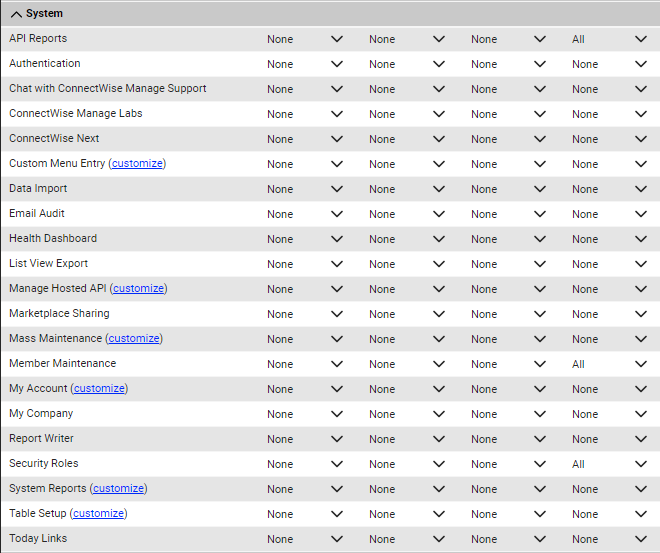Open last dropdown in Today Links row
Screen dimensions: 660x553
[x=609, y=539]
